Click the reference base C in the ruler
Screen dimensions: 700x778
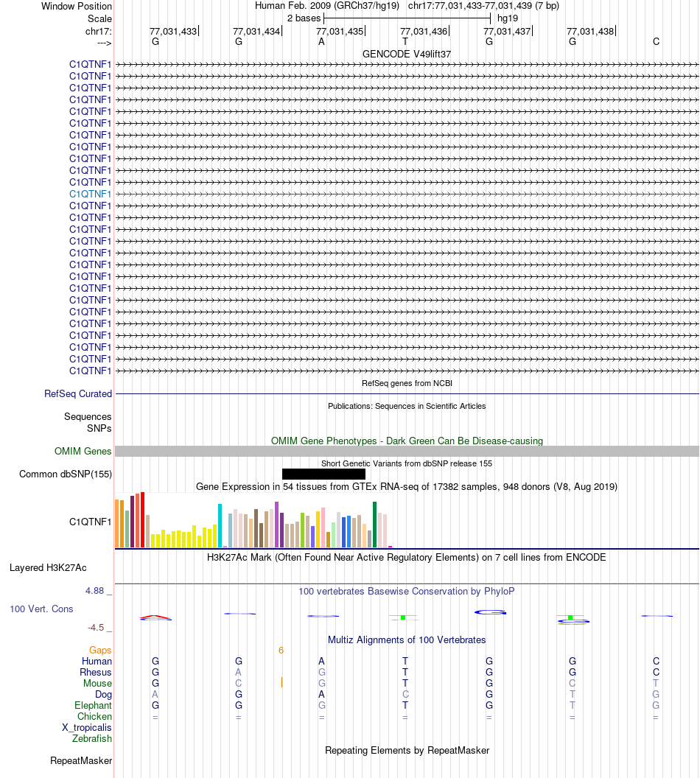click(x=656, y=42)
